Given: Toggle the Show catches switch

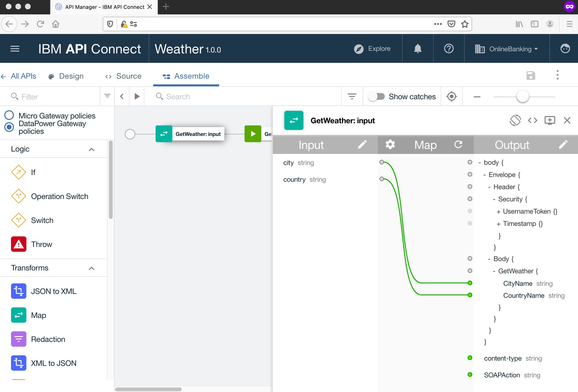Looking at the screenshot, I should click(x=376, y=96).
